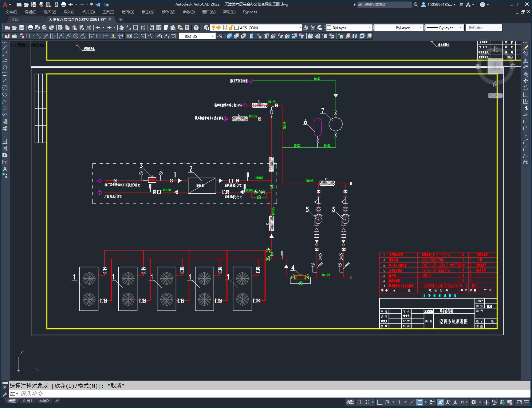The width and height of the screenshot is (532, 408).
Task: Click the Help question mark icon in toolbar
Action: point(196,28)
